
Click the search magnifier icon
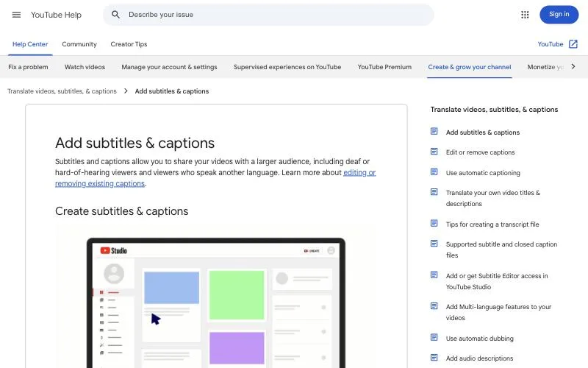click(x=115, y=15)
